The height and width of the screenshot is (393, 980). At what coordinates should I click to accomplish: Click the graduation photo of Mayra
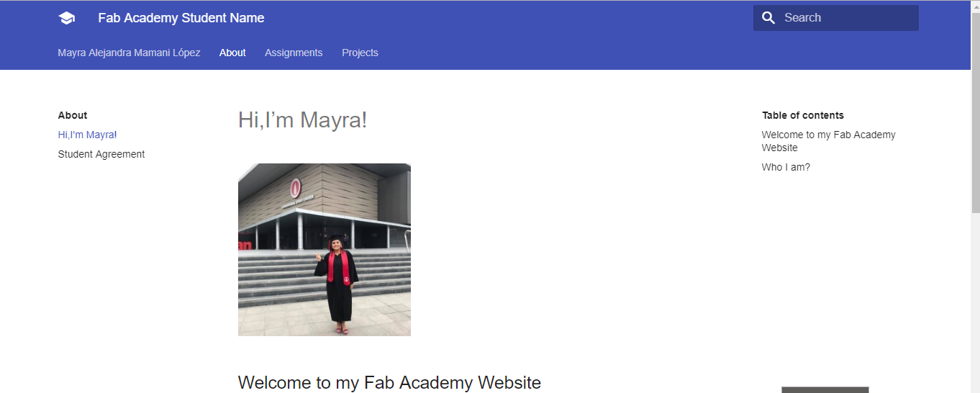coord(325,250)
